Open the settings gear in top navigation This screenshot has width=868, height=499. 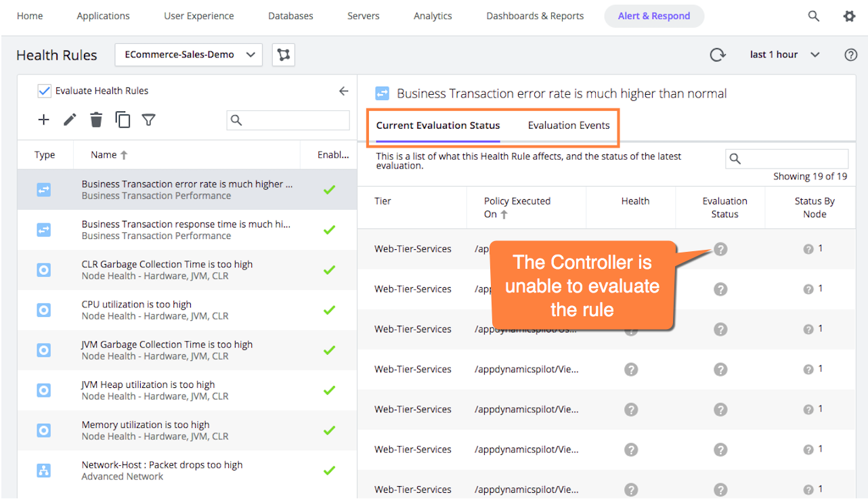click(x=849, y=16)
